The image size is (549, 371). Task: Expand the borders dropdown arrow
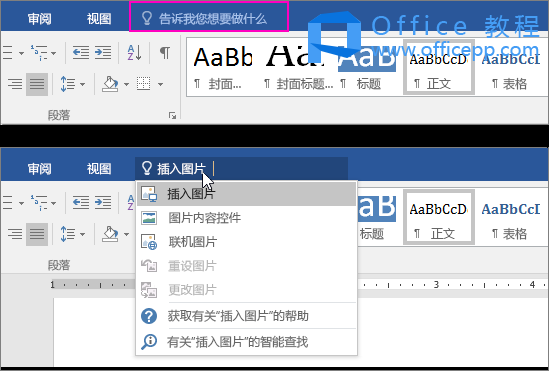[160, 84]
